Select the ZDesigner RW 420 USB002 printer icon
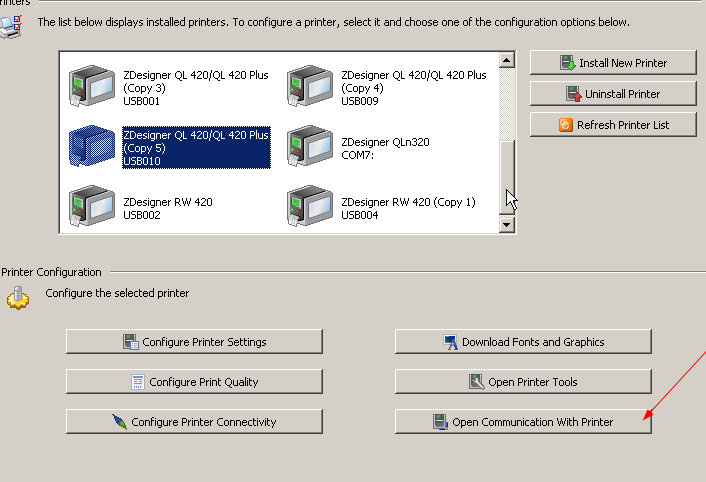Viewport: 706px width, 482px height. pos(92,207)
